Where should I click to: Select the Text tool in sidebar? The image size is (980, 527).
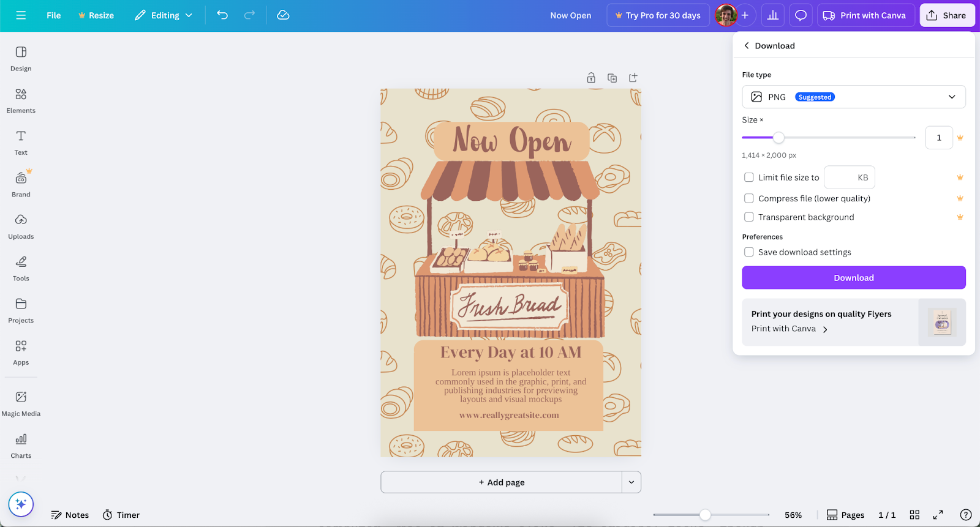point(21,143)
